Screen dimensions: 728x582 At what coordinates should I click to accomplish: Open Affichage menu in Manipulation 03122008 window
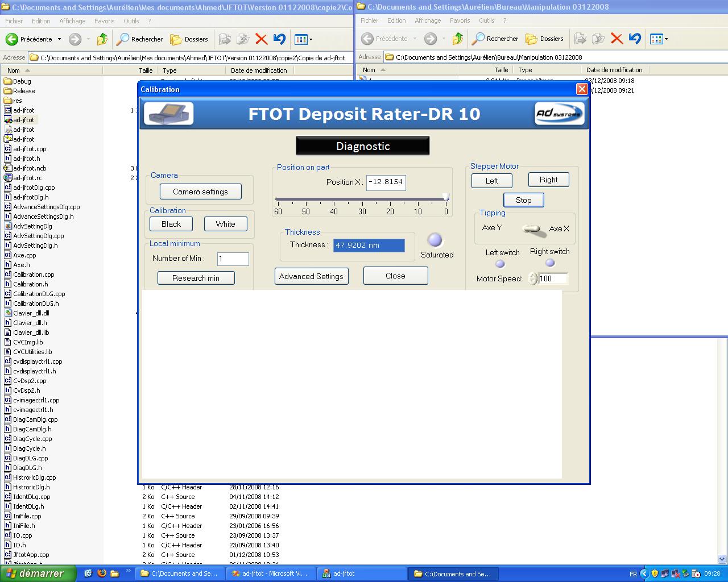tap(428, 20)
